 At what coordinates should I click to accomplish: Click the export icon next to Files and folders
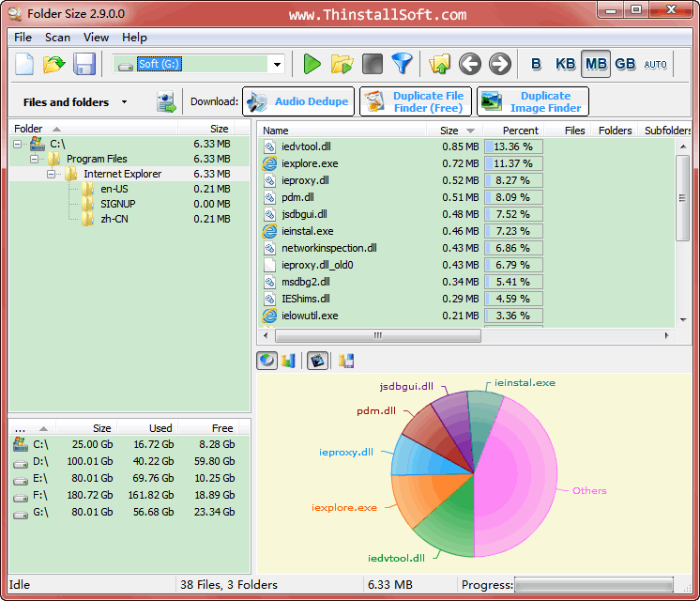pyautogui.click(x=166, y=101)
